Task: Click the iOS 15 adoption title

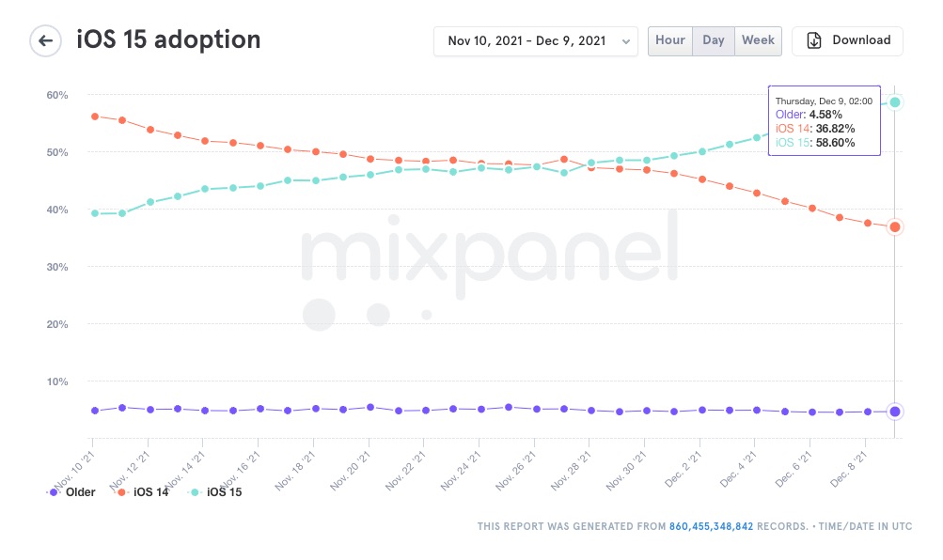Action: (x=167, y=40)
